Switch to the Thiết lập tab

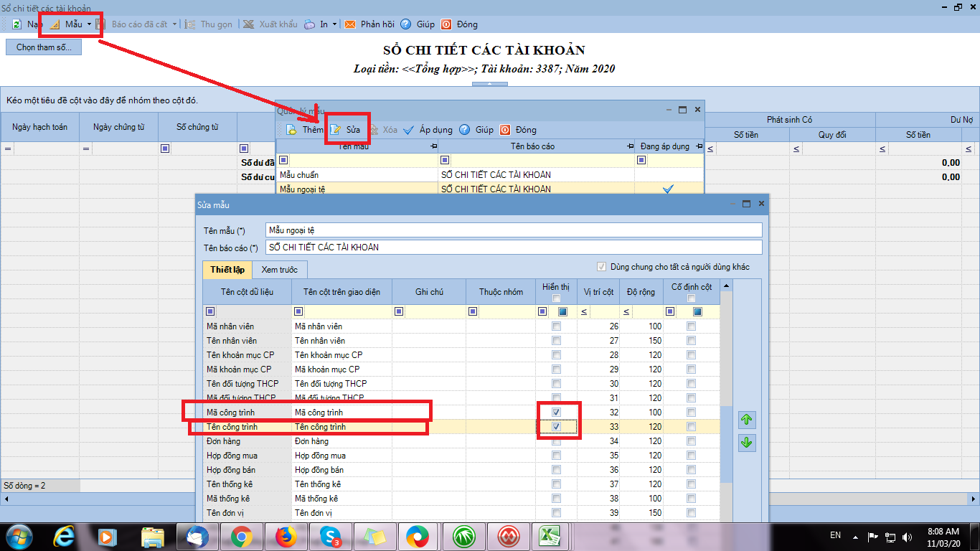227,270
